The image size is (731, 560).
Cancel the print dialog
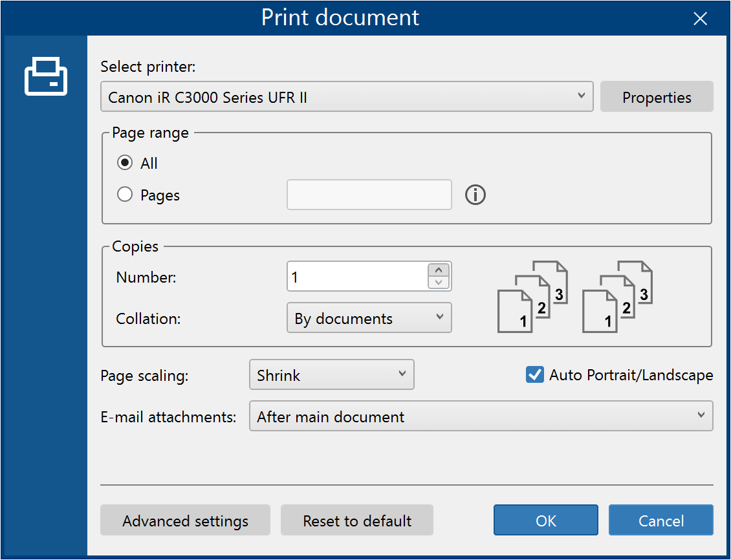coord(661,520)
